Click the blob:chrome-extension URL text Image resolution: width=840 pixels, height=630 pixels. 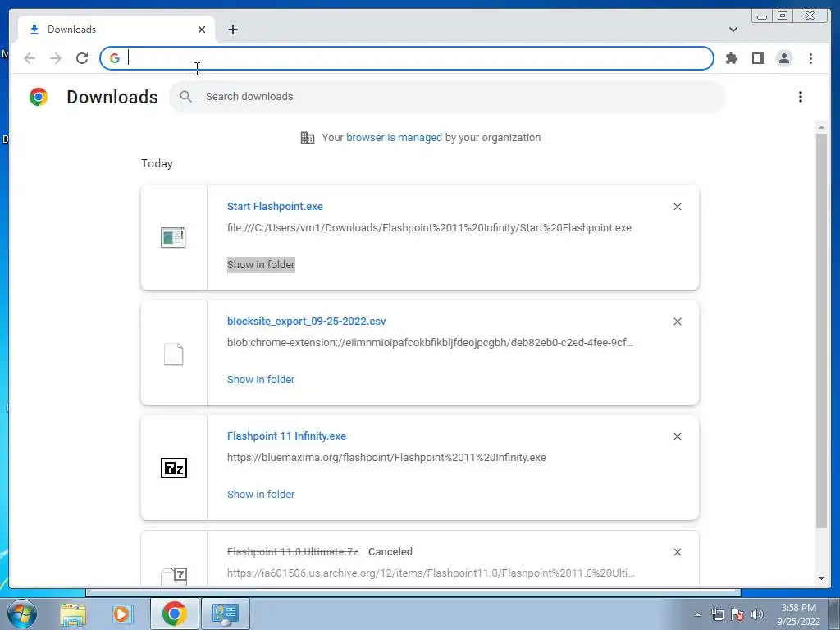(430, 342)
